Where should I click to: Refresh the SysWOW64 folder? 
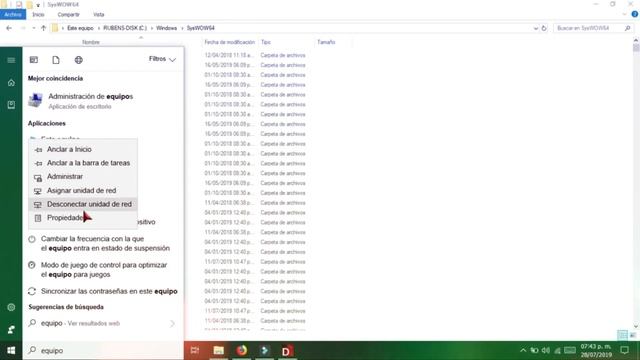[x=544, y=29]
